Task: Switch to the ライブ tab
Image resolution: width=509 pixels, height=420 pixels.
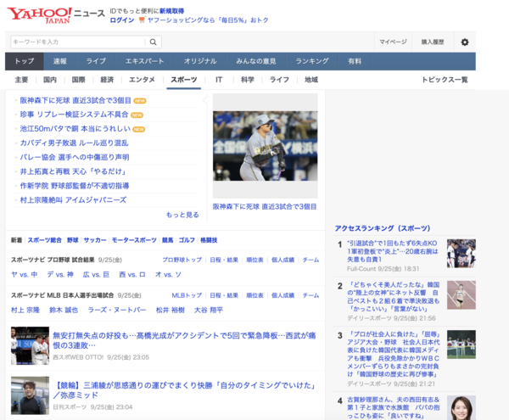Action: (96, 61)
